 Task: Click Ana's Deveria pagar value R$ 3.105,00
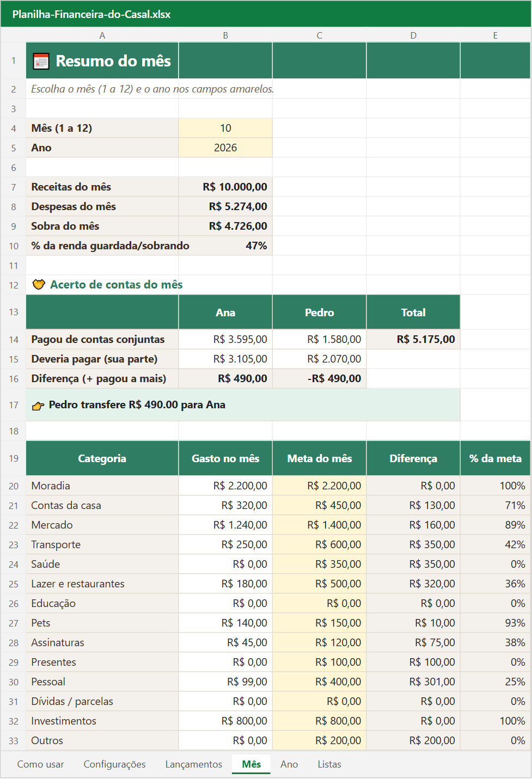tap(225, 359)
